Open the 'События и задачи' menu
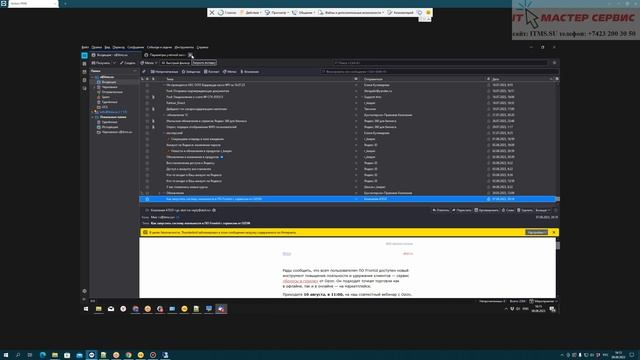The height and width of the screenshot is (360, 640). (159, 47)
